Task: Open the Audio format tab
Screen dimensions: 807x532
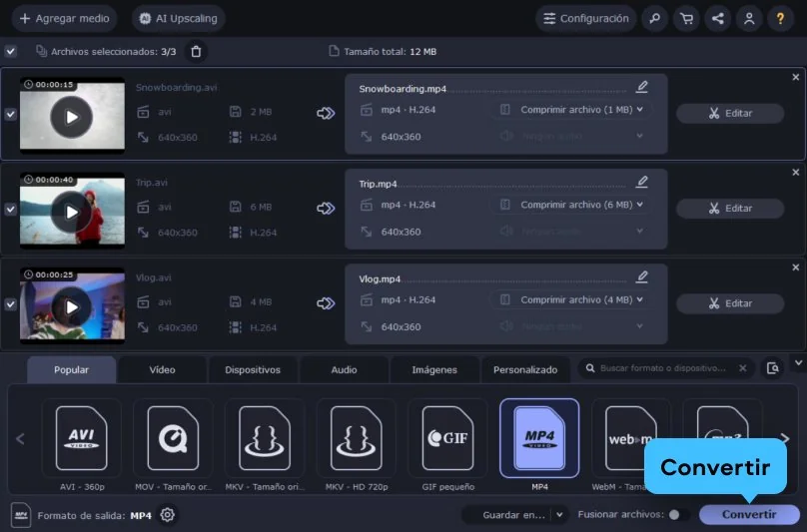Action: click(344, 369)
